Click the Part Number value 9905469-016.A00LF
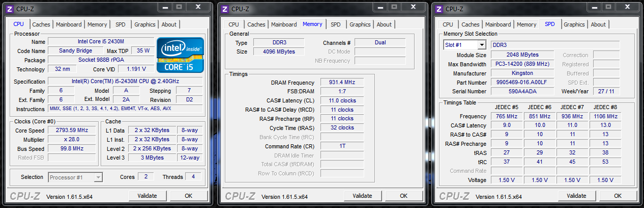Screen dimensions: 644x208 (x=522, y=83)
